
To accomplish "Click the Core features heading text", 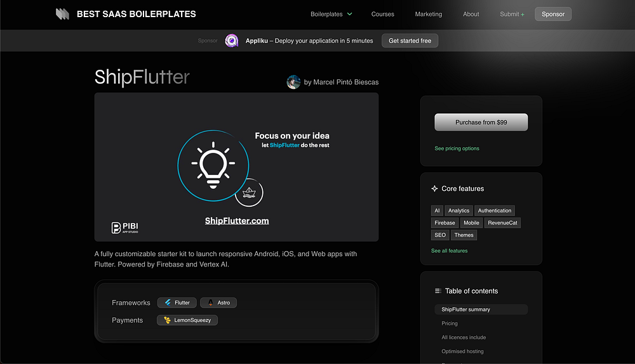I will 462,188.
